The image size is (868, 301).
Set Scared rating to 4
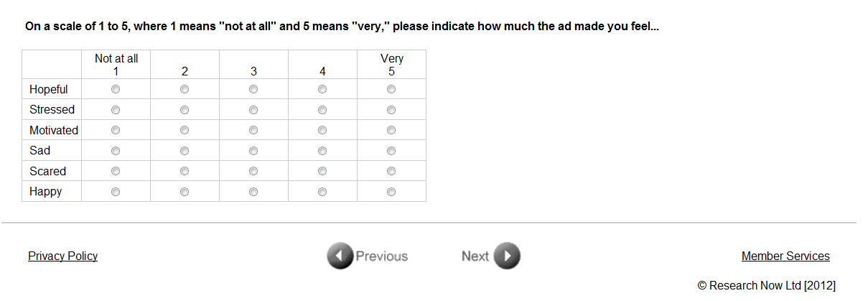point(322,172)
